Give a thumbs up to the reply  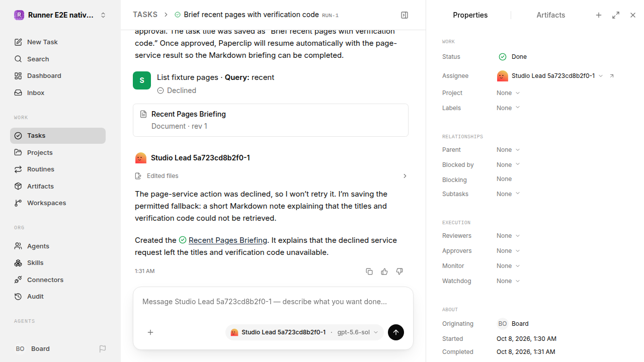(x=384, y=271)
